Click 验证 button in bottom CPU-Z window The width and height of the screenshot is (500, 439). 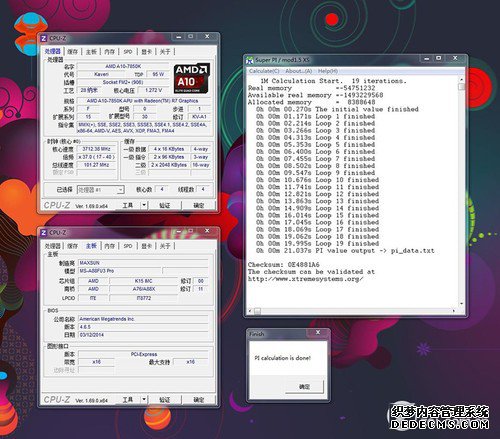(x=165, y=399)
